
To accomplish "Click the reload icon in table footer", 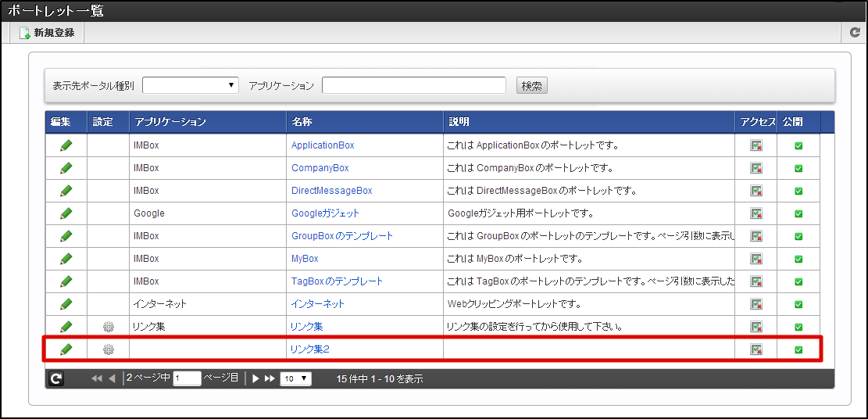I will click(56, 378).
